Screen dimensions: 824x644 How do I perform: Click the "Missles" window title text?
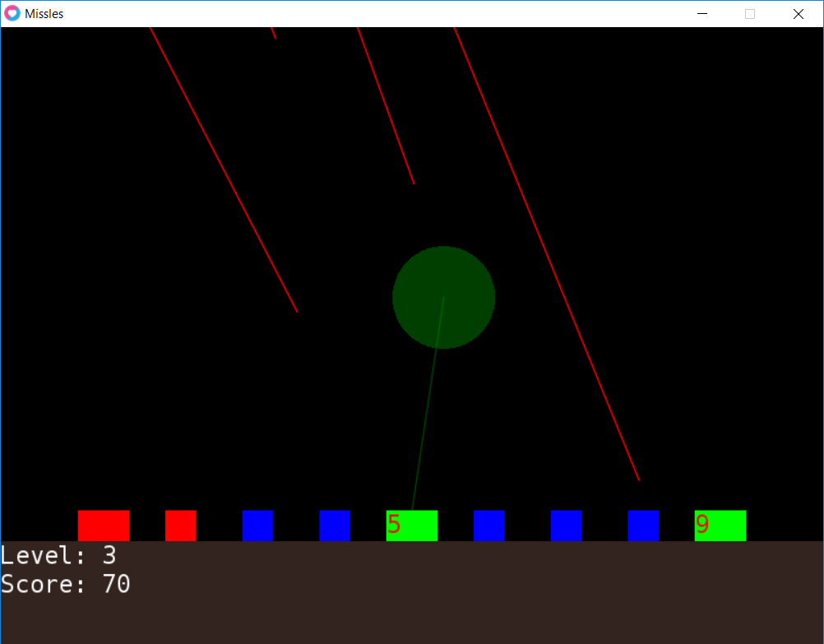click(44, 14)
